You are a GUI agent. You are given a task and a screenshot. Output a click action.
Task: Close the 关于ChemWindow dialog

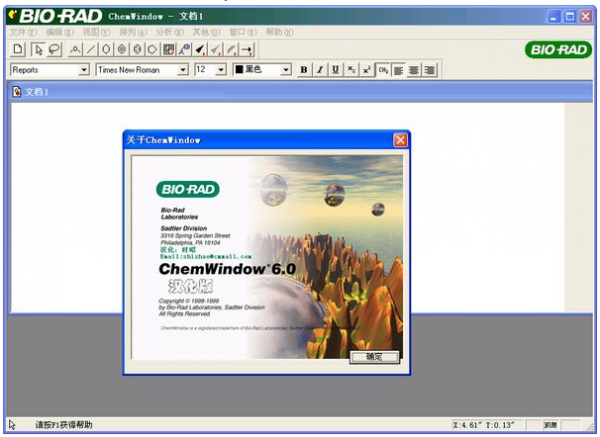[x=400, y=140]
